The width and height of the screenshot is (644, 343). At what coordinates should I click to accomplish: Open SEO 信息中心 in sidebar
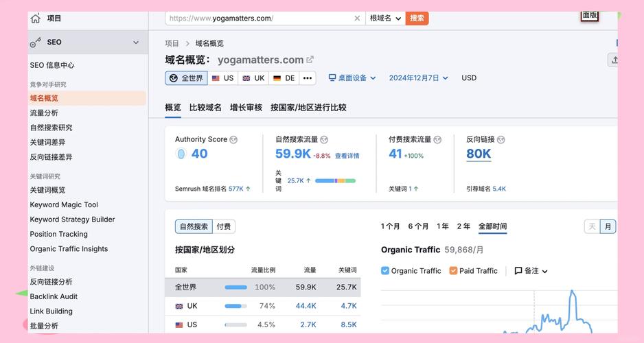52,65
